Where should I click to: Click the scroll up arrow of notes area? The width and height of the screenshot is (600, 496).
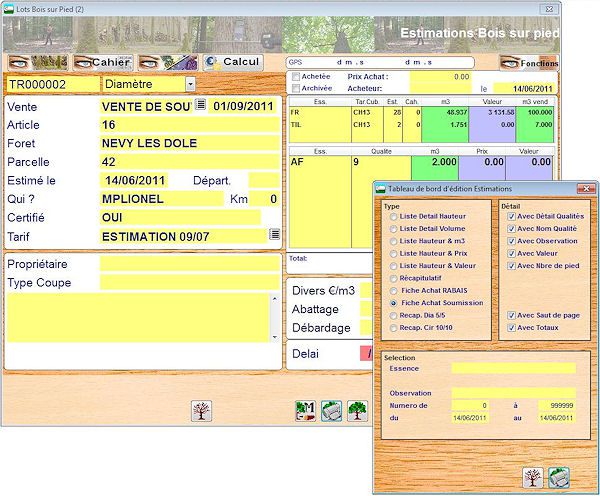pyautogui.click(x=275, y=299)
